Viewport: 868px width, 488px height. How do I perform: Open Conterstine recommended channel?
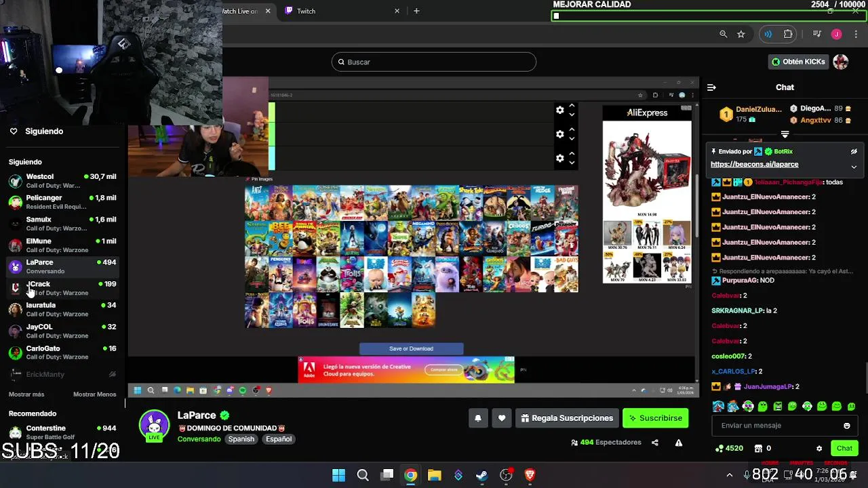coord(62,432)
